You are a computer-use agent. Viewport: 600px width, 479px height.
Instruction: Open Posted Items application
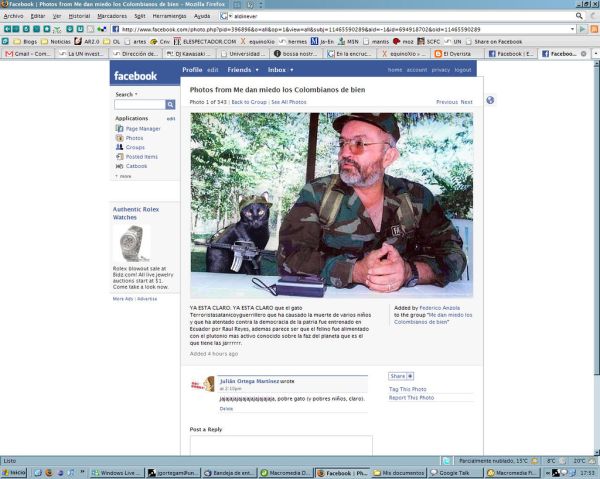(x=137, y=156)
